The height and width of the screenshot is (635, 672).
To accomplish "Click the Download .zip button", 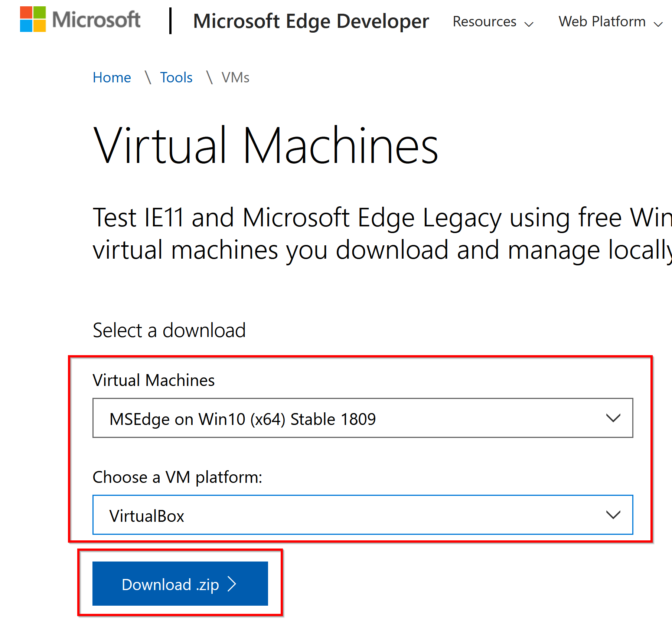I will coord(180,584).
